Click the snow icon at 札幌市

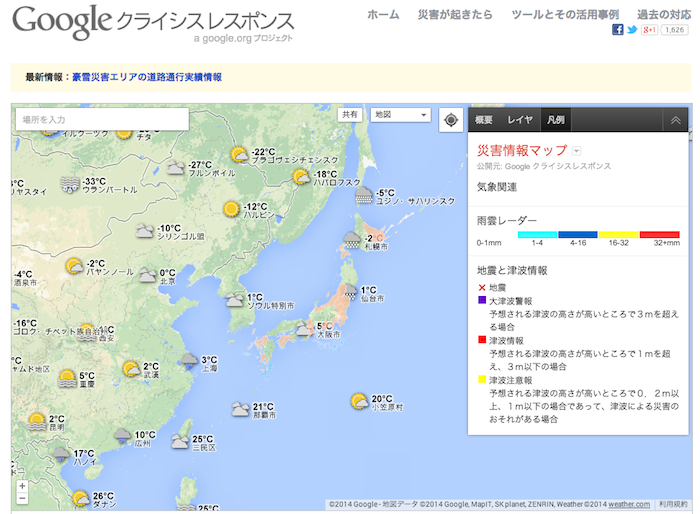(352, 240)
